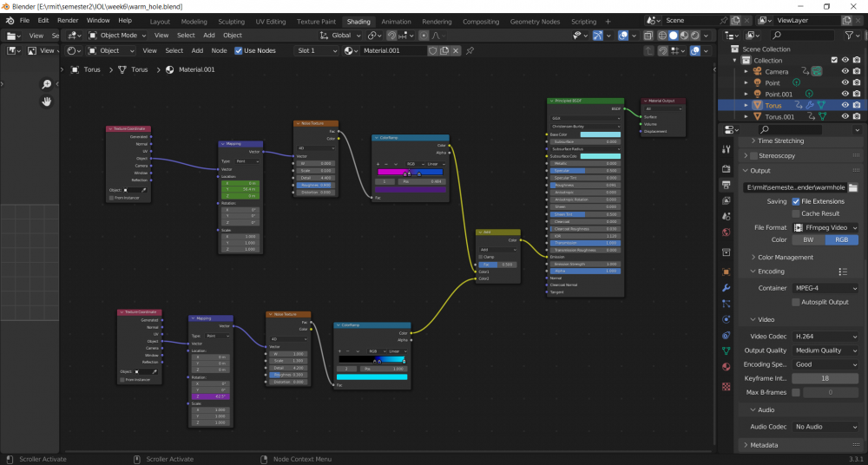Image resolution: width=868 pixels, height=465 pixels.
Task: Open the World properties red globe tab
Action: coord(727,232)
